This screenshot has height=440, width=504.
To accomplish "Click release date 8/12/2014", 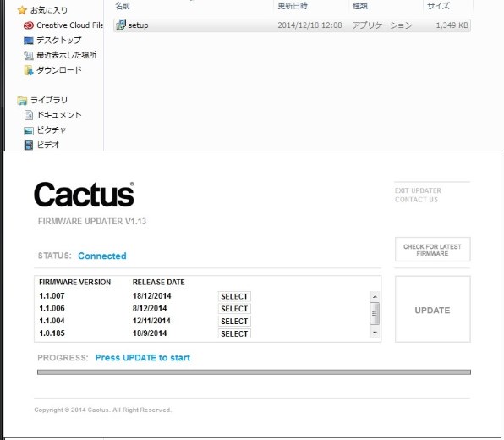I will [x=150, y=308].
